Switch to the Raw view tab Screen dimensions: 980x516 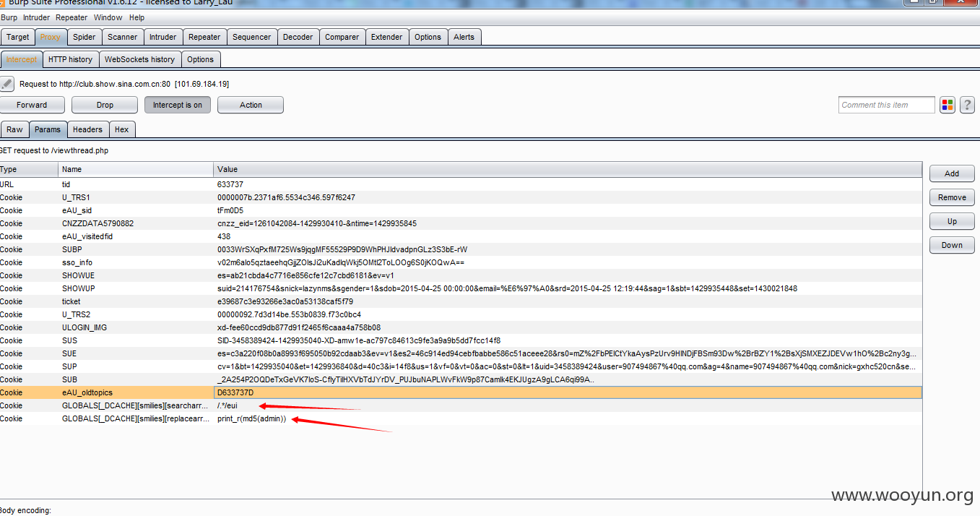click(14, 129)
